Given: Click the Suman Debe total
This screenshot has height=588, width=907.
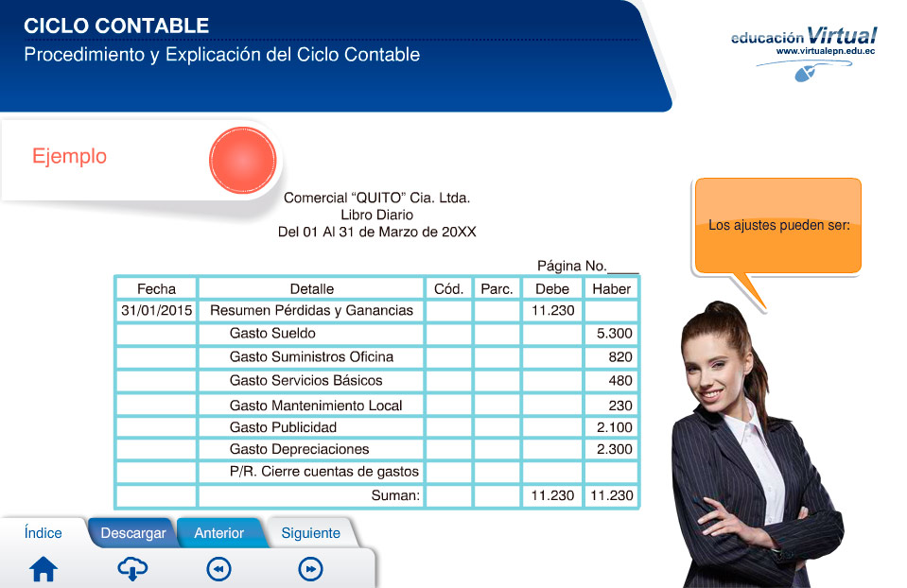Looking at the screenshot, I should click(x=552, y=495).
